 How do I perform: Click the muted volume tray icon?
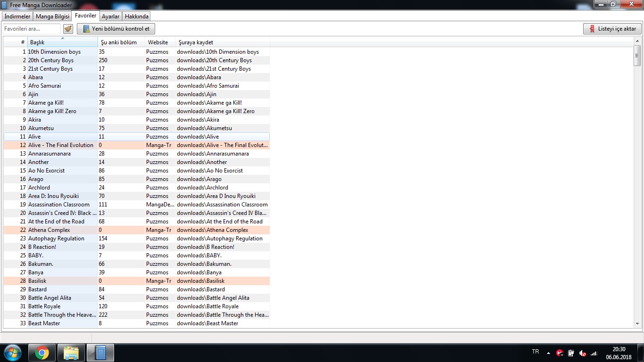582,353
